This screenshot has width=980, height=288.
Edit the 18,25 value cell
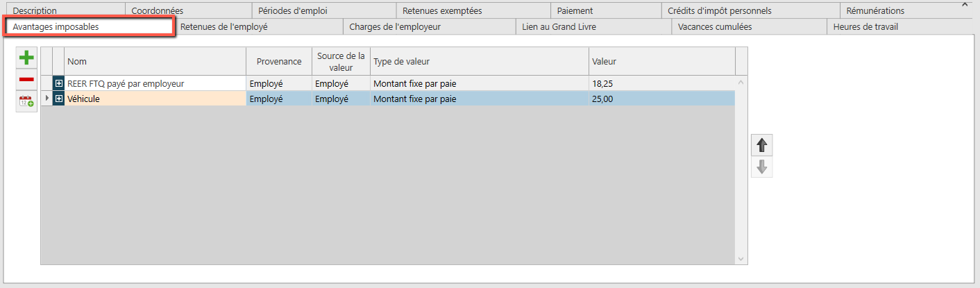(662, 83)
